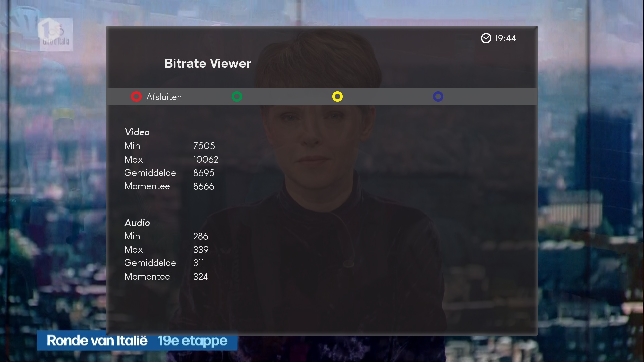Click the audio Max value 339

point(201,250)
